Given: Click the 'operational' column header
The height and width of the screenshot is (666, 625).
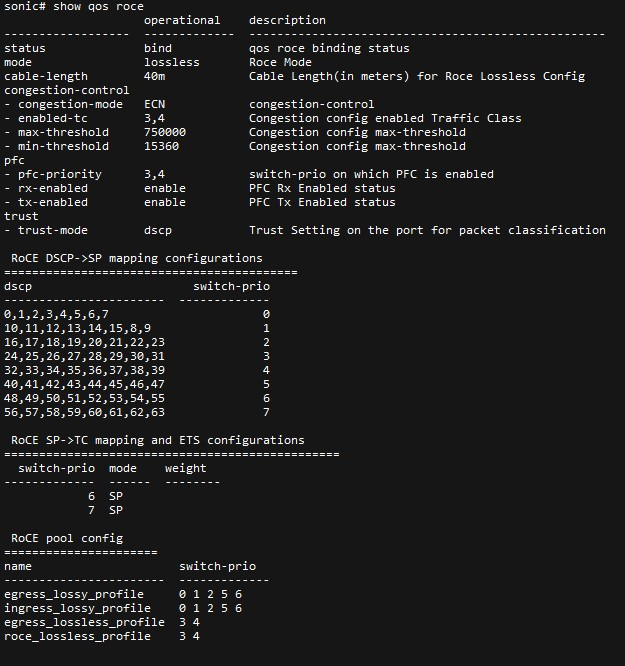Looking at the screenshot, I should 182,20.
